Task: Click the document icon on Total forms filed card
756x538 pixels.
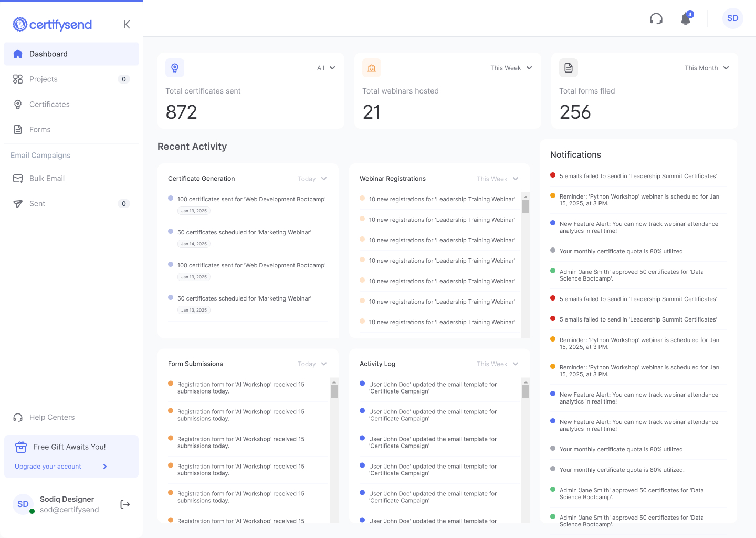Action: pos(569,68)
